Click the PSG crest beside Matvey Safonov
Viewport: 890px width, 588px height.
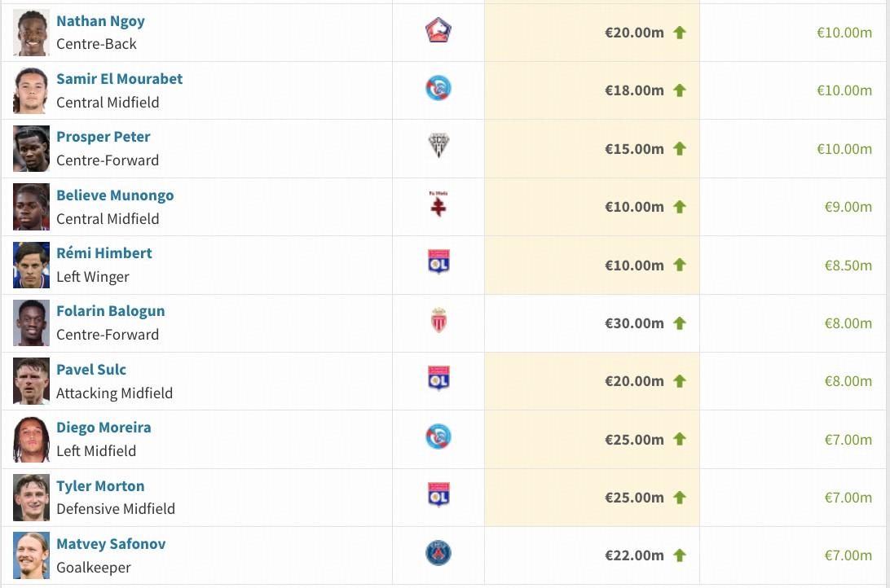[438, 554]
